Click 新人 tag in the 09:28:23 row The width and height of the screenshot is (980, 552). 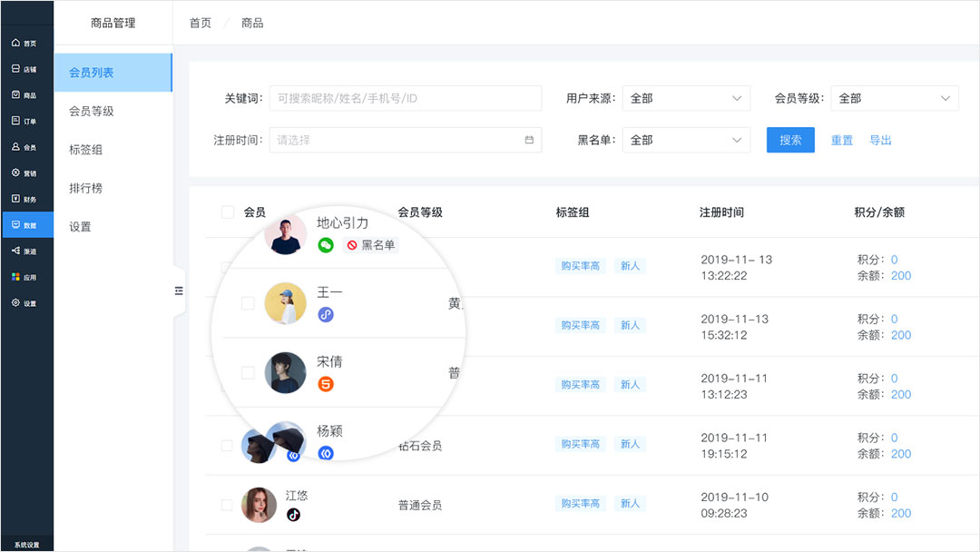click(630, 503)
